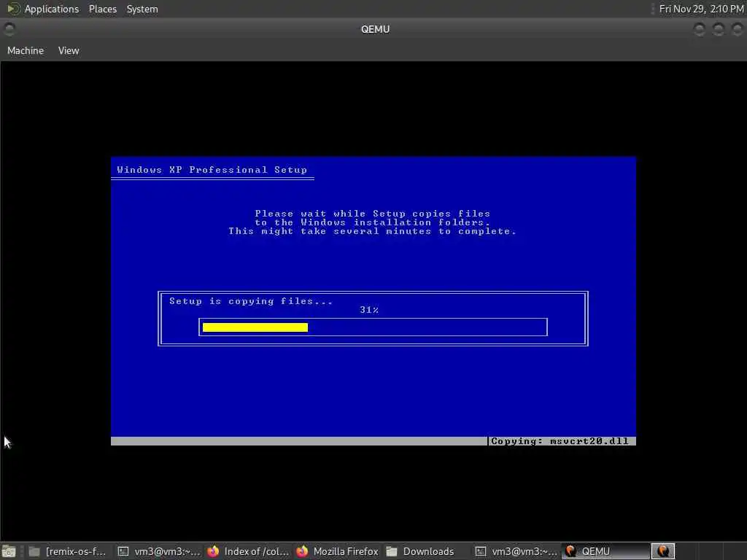Switch to the Index of /col... Firefox window
Screen dimensions: 747x560
click(248, 551)
